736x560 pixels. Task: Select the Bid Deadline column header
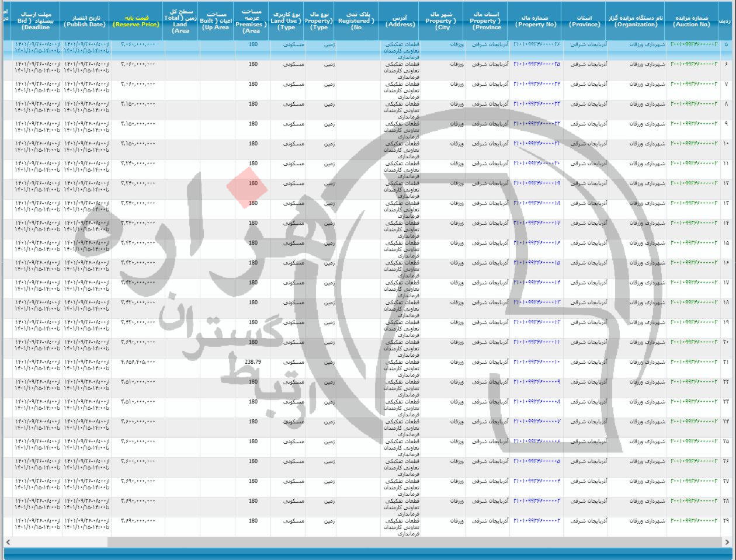36,20
